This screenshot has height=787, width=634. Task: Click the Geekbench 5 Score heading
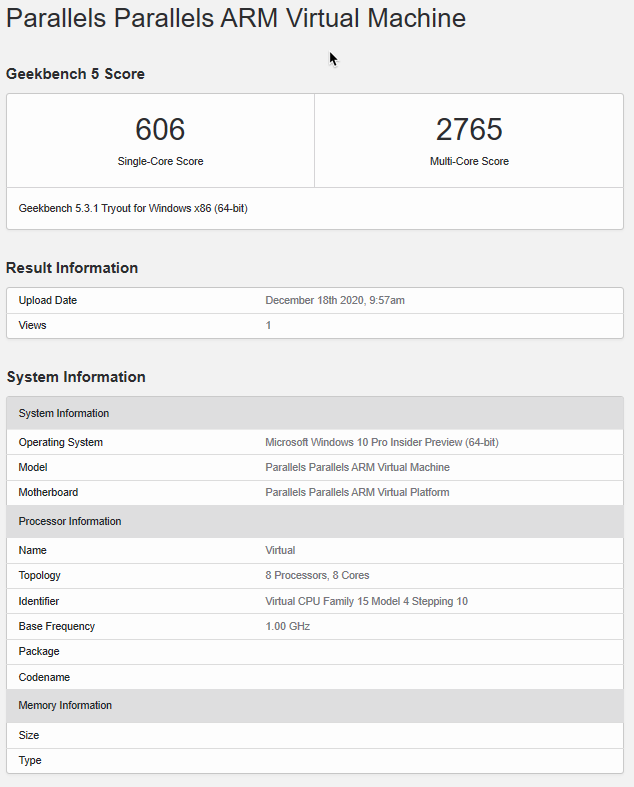click(75, 74)
